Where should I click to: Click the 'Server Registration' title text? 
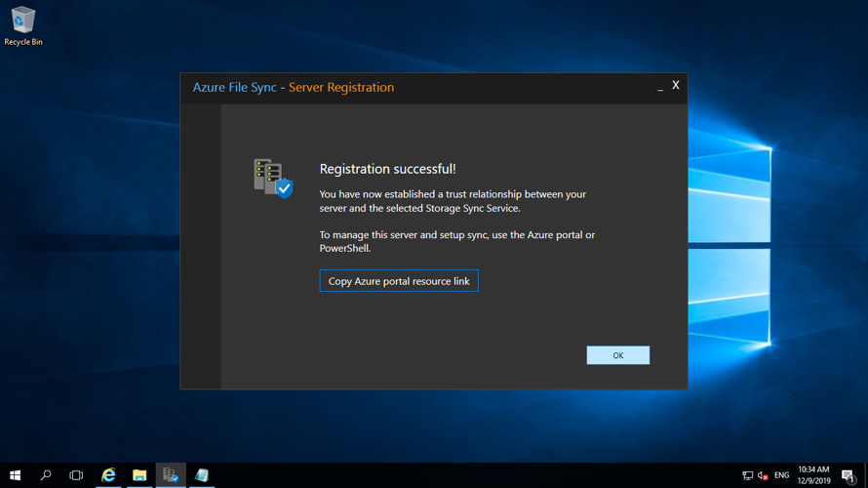tap(341, 88)
